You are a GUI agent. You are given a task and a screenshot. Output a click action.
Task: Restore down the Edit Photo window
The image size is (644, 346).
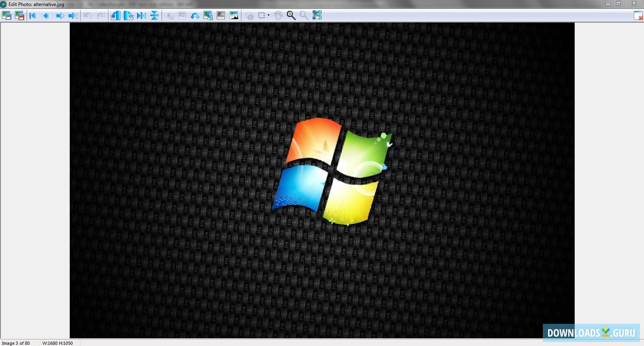(x=619, y=4)
